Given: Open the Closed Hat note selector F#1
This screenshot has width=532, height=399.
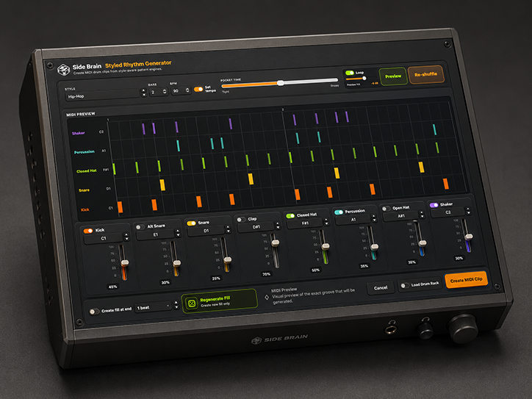Looking at the screenshot, I should 305,223.
